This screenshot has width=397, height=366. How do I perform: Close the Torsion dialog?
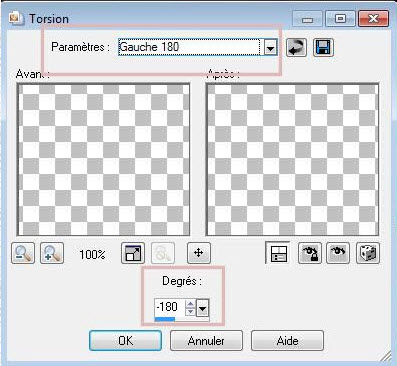tap(373, 19)
